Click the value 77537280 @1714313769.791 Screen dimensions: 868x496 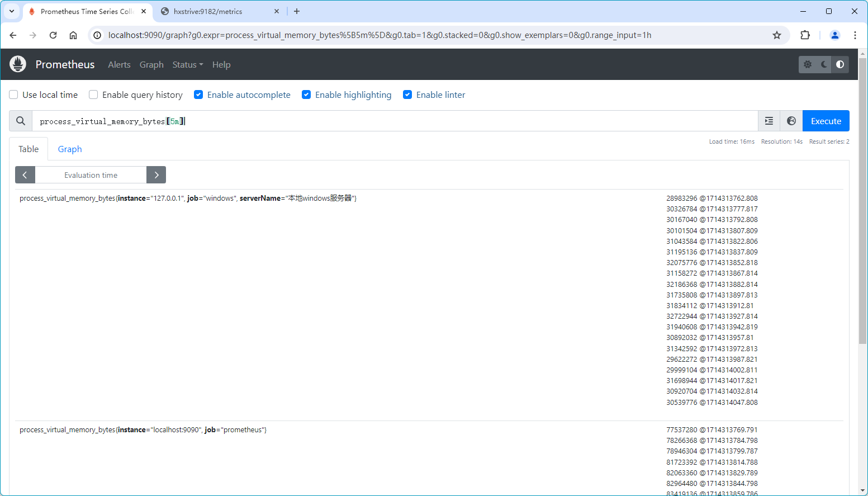(712, 430)
